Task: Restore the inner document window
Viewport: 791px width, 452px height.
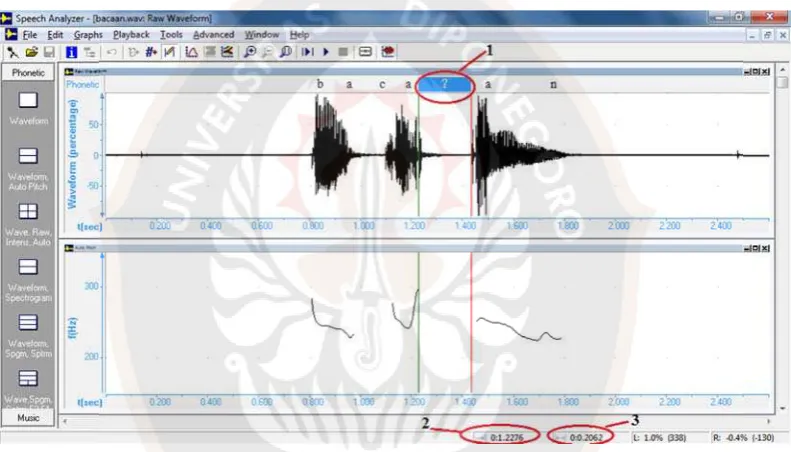Action: tap(767, 35)
